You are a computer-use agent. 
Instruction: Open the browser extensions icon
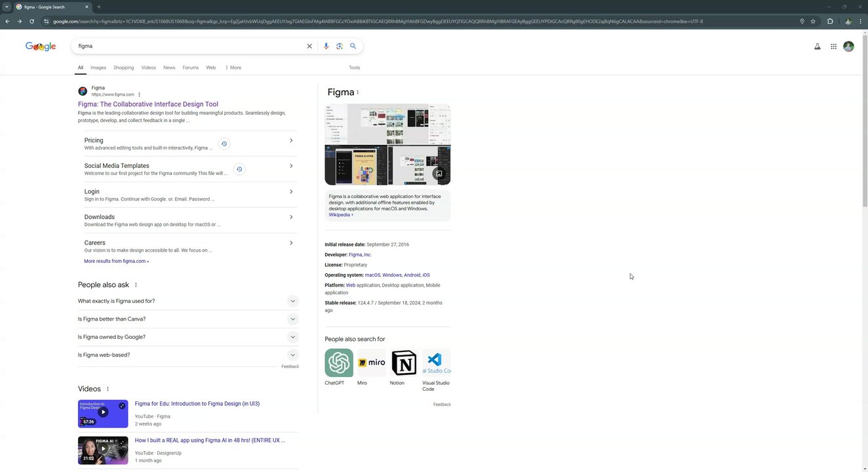(x=830, y=21)
